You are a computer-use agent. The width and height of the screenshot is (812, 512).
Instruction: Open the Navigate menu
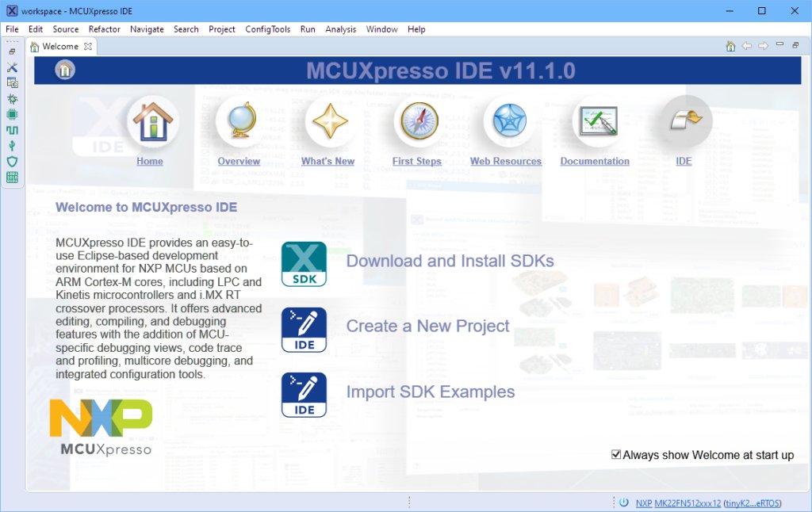coord(147,29)
